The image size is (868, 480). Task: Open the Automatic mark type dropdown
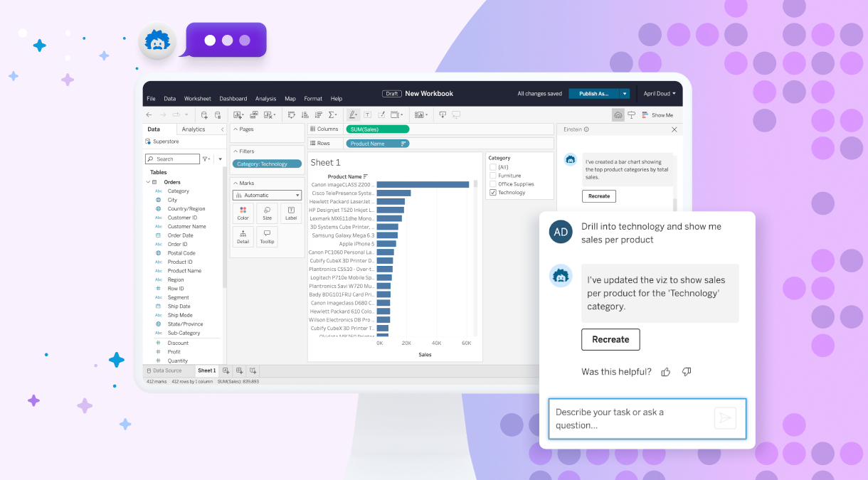point(267,195)
